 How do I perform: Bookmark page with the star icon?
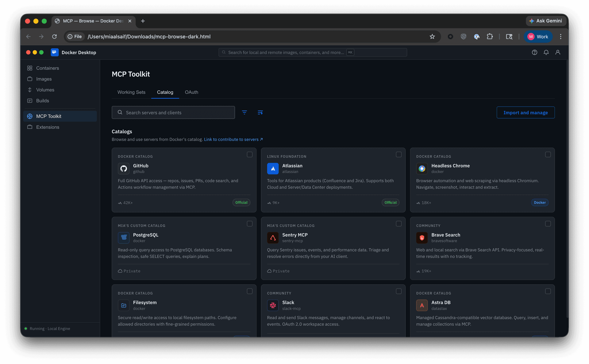pos(432,37)
